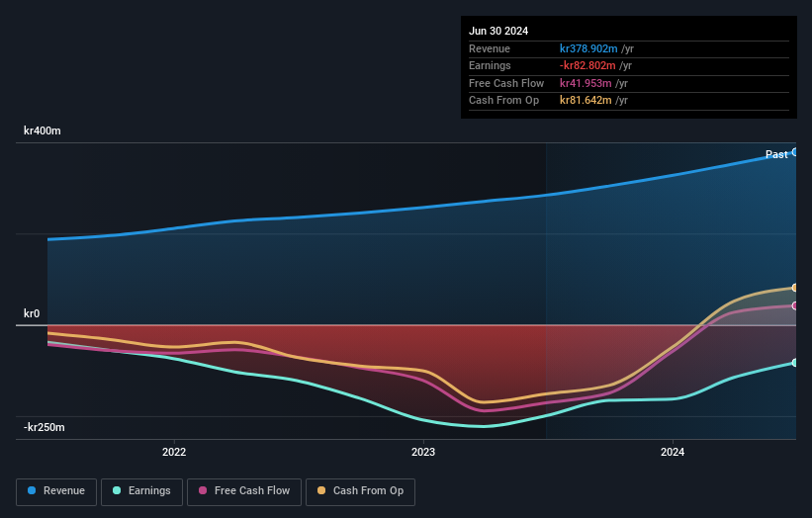This screenshot has height=518, width=812.
Task: Click the kr400m y-axis label
Action: (42, 130)
